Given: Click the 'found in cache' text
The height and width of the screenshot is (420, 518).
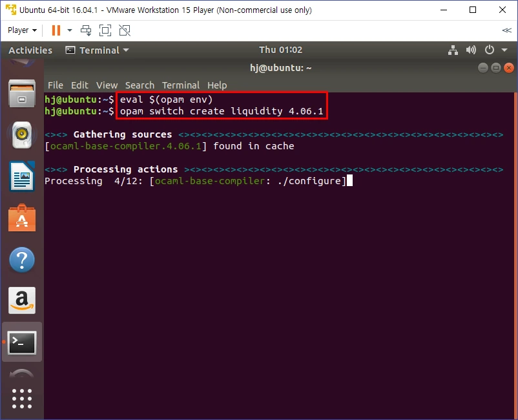Looking at the screenshot, I should click(x=254, y=146).
